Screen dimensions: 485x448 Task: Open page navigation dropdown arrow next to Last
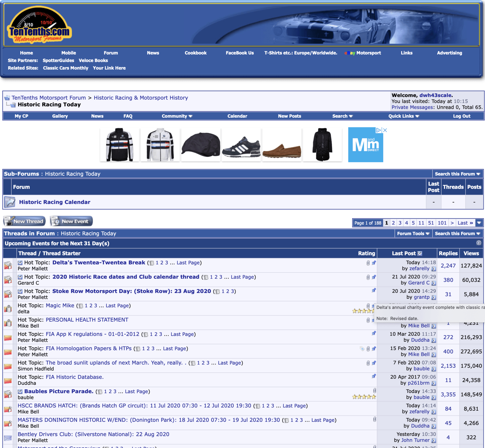pos(479,223)
